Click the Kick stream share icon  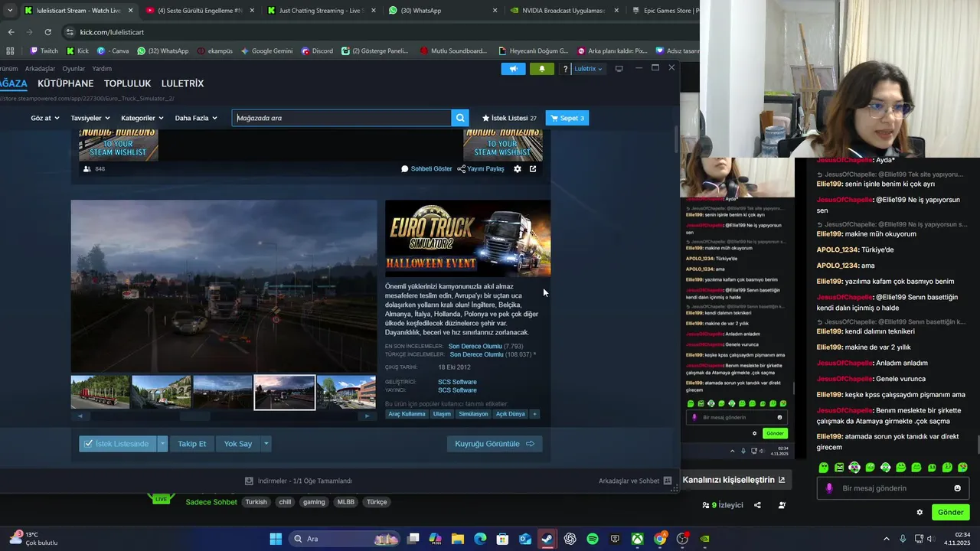coord(757,505)
